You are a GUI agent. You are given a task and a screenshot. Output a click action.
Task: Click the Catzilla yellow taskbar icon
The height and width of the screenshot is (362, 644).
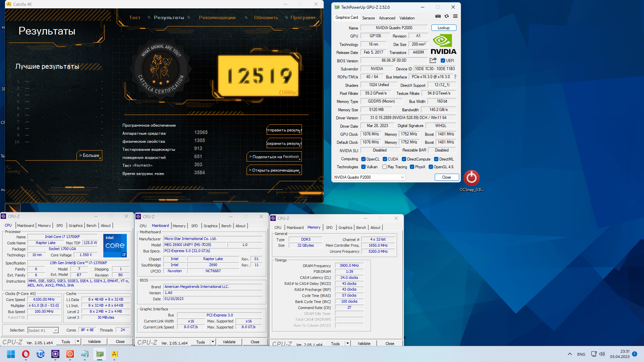pos(114,354)
